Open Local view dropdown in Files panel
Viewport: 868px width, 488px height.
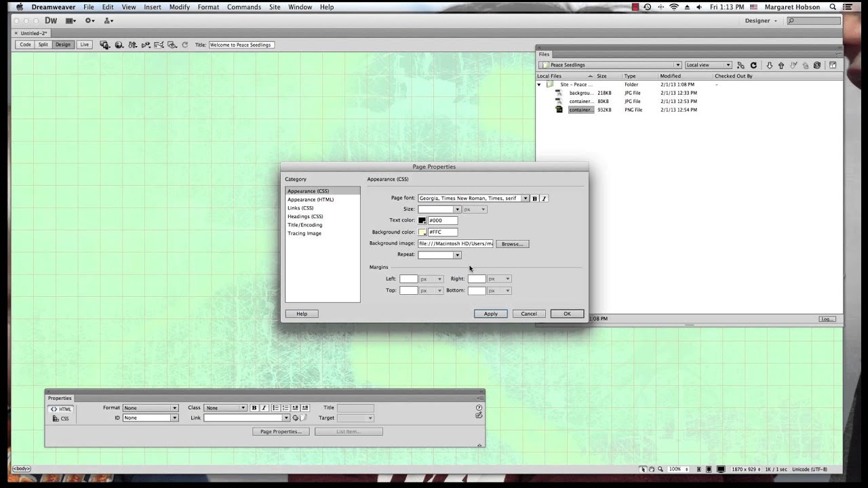(x=708, y=65)
